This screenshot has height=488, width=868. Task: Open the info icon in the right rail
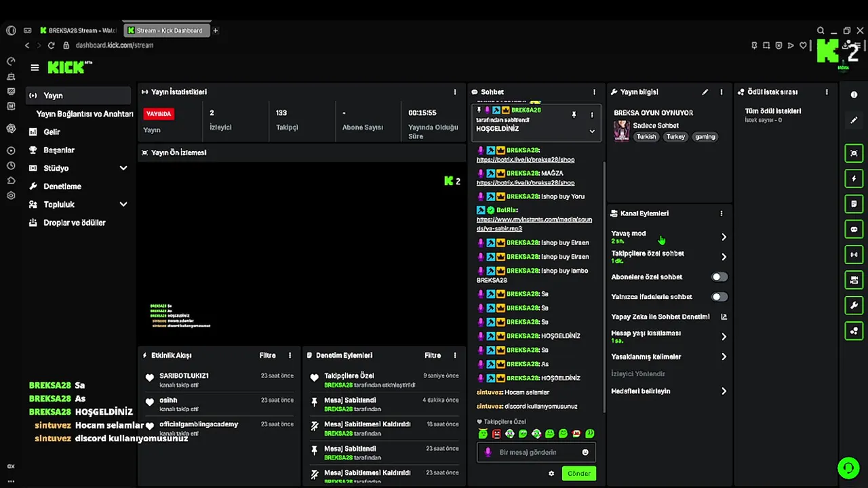tap(854, 95)
